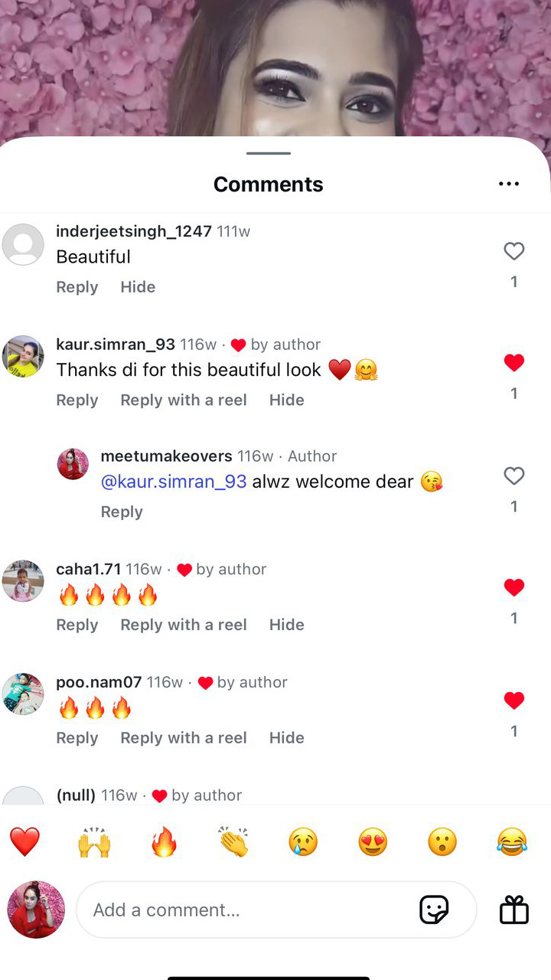Image resolution: width=551 pixels, height=980 pixels.
Task: Like inderjeetsingh_1247's "Beautiful" comment
Action: (x=514, y=250)
